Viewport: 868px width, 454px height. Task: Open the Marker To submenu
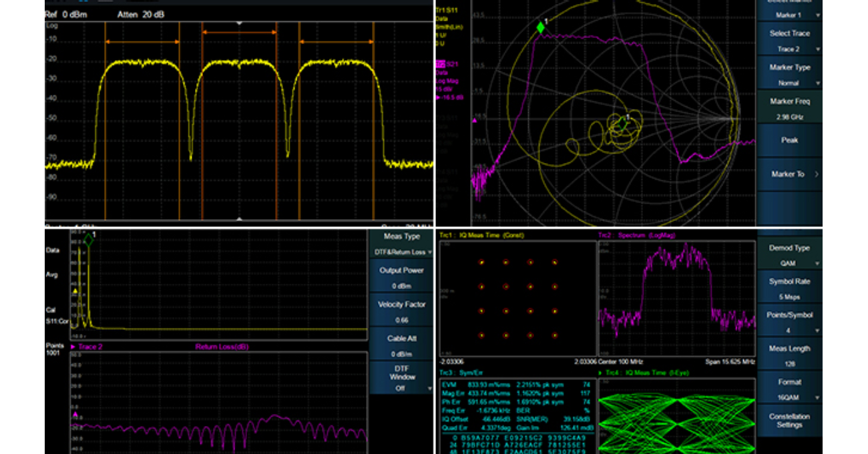[x=789, y=174]
